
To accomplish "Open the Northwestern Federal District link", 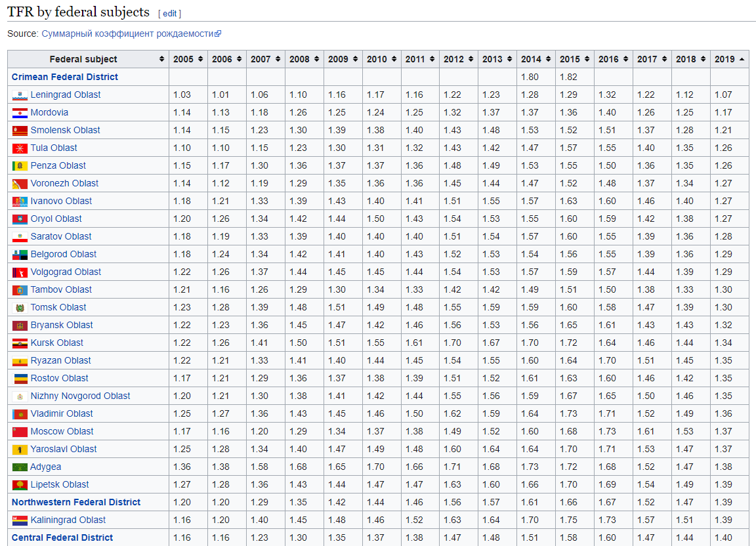I will tap(75, 502).
